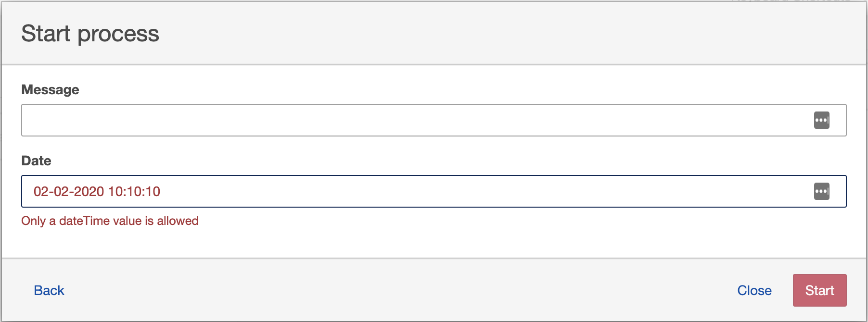The width and height of the screenshot is (868, 322).
Task: Open the three-dots icon in the Date box
Action: [821, 191]
